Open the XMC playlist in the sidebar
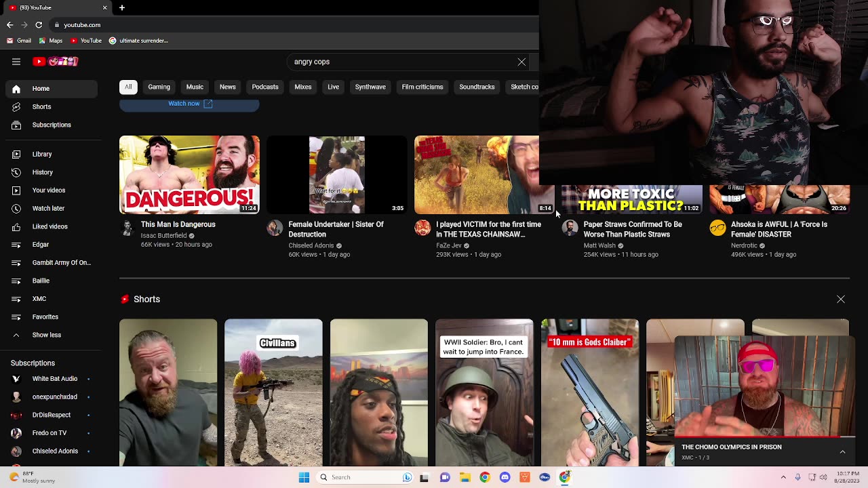 coord(52,299)
